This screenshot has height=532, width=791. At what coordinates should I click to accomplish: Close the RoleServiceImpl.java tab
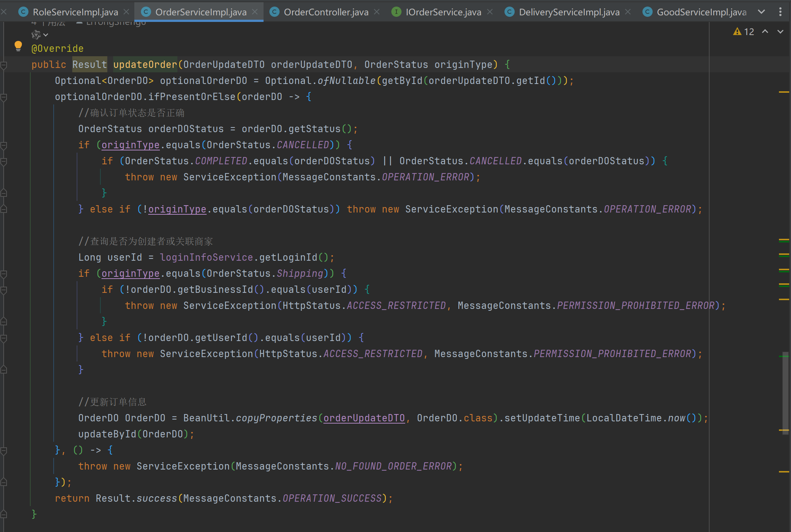pyautogui.click(x=126, y=12)
